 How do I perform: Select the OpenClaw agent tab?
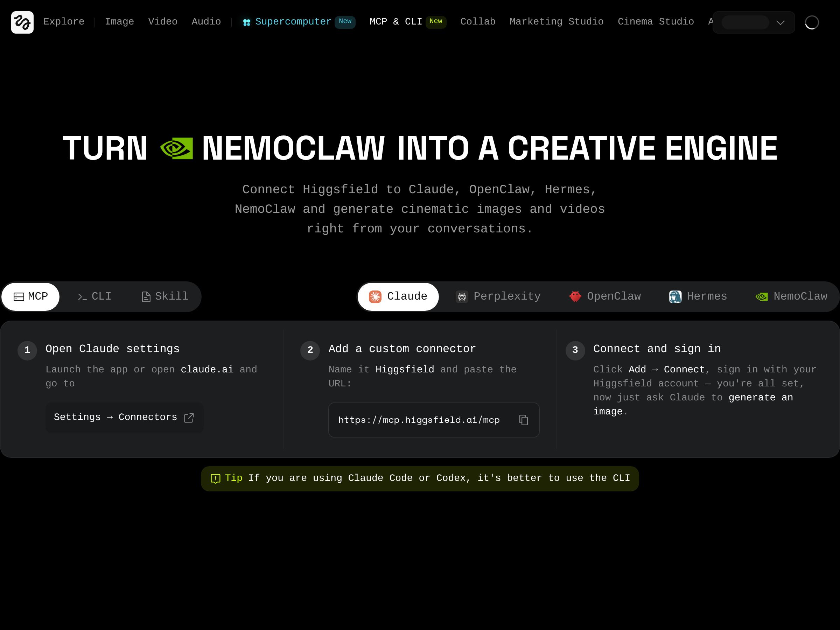coord(605,296)
